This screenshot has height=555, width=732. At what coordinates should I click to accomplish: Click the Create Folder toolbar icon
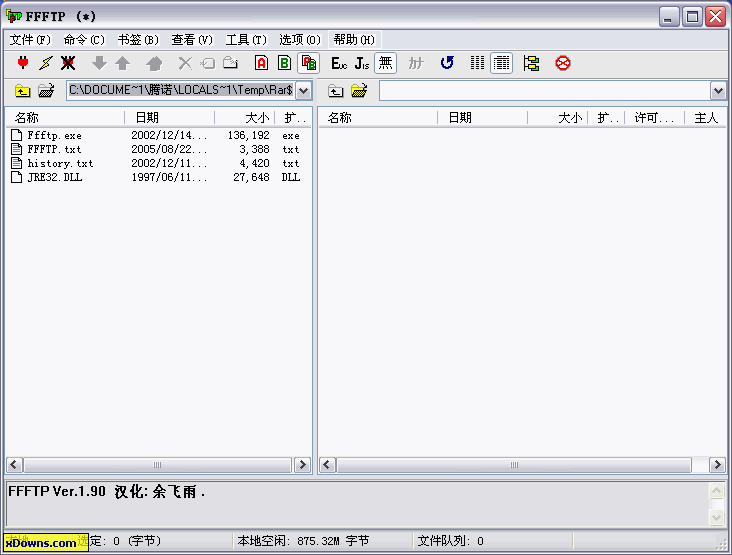tap(231, 63)
